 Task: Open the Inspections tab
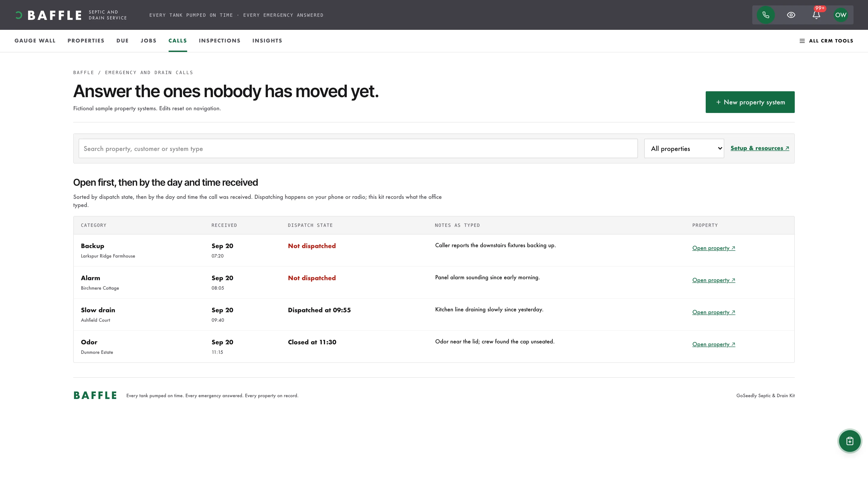[x=220, y=41]
